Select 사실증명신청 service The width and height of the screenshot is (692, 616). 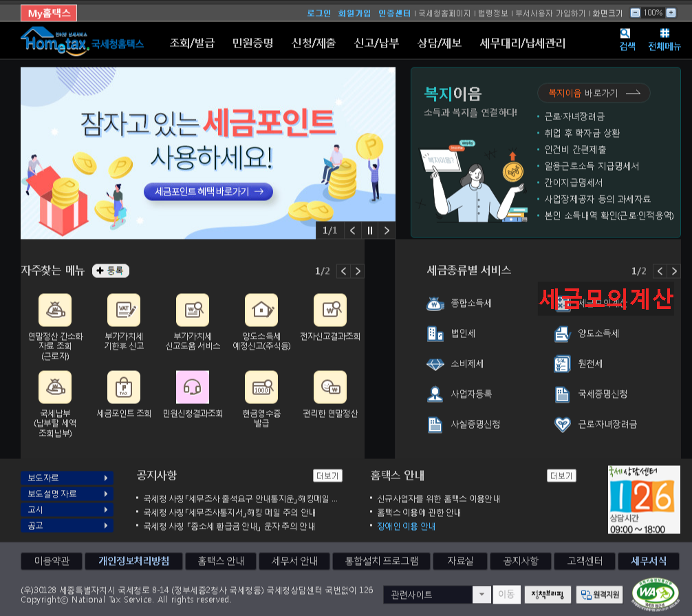[464, 425]
